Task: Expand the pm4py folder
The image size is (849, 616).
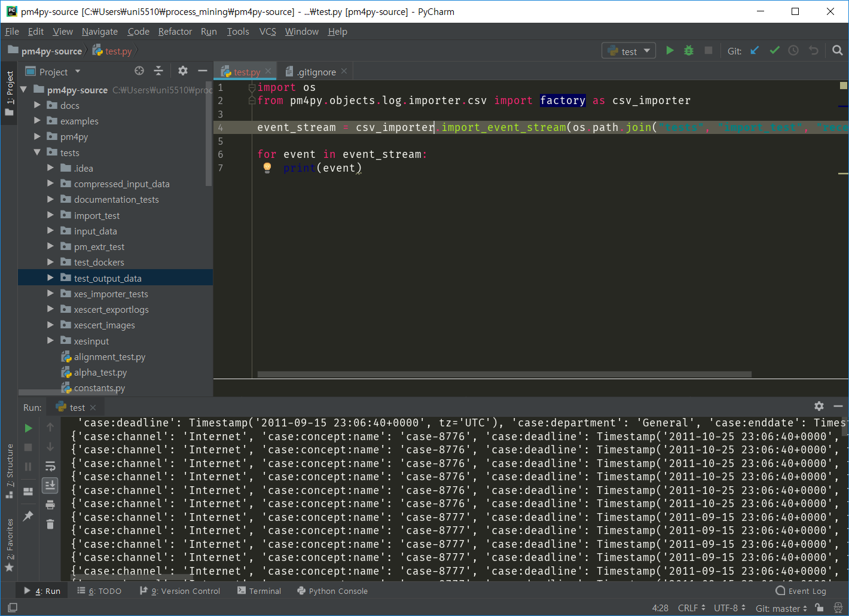Action: coord(37,136)
